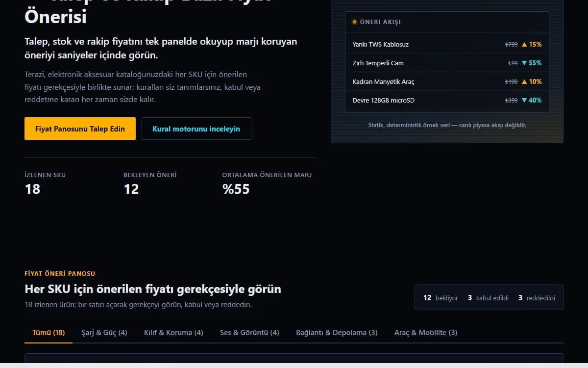Click the teal down arrow at 55%
The width and height of the screenshot is (588, 368).
[524, 63]
